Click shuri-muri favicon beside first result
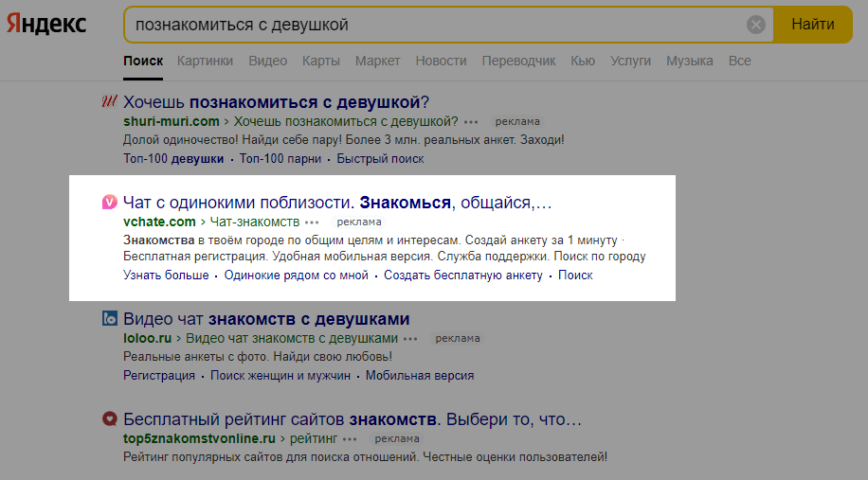 point(110,101)
